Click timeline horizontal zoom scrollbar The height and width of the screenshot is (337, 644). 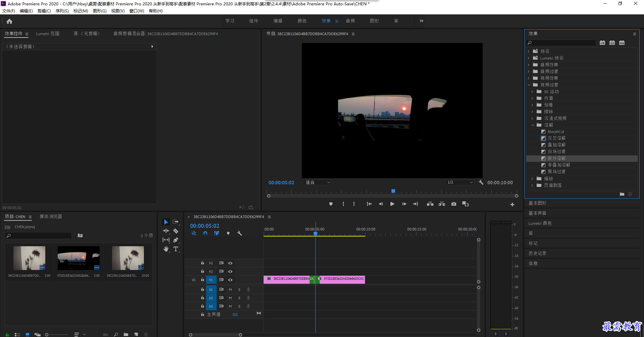coord(215,335)
